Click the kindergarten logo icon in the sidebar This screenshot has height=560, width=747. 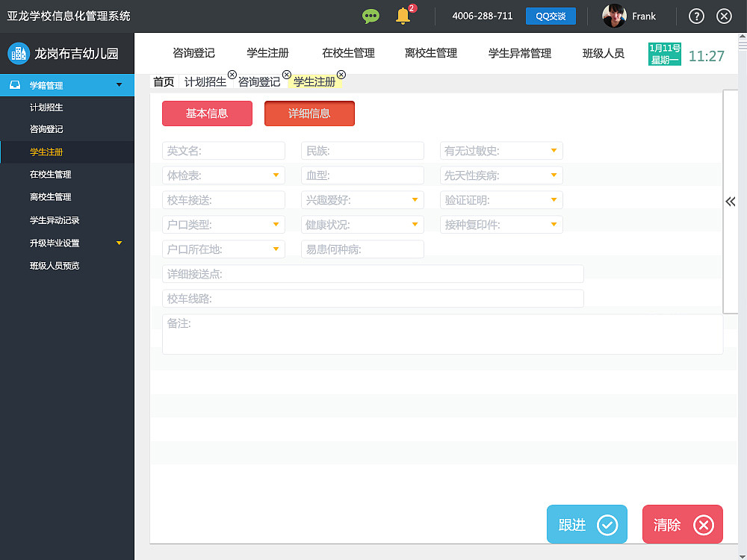[18, 53]
